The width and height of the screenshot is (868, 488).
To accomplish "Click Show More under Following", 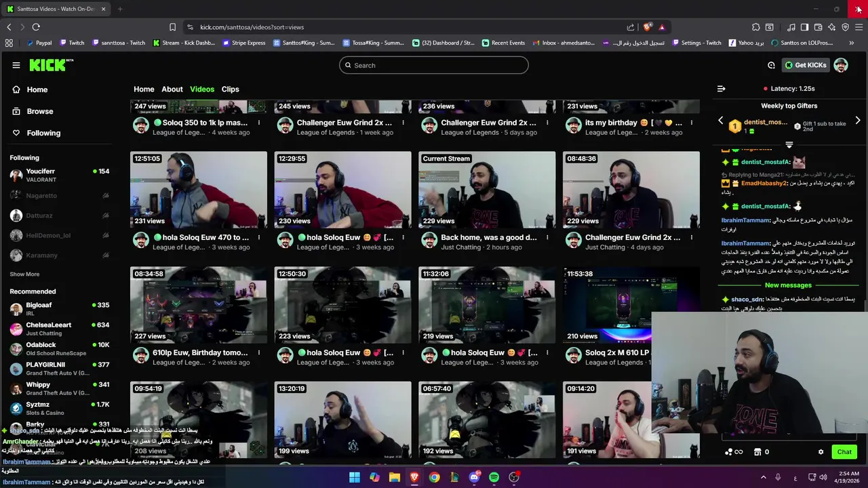I will pyautogui.click(x=24, y=274).
